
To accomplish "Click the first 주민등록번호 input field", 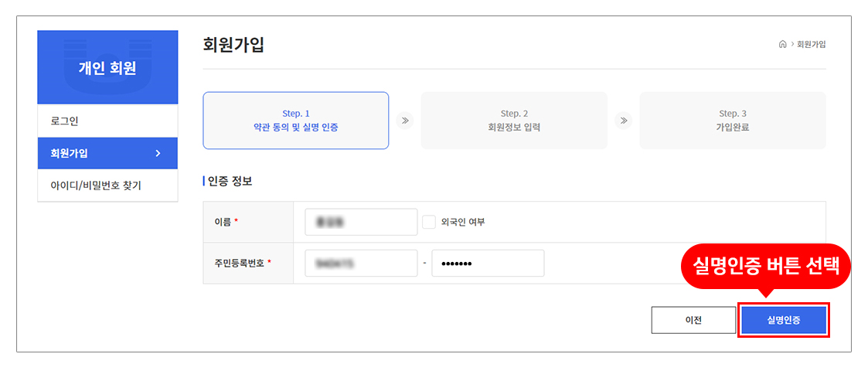I will (361, 263).
